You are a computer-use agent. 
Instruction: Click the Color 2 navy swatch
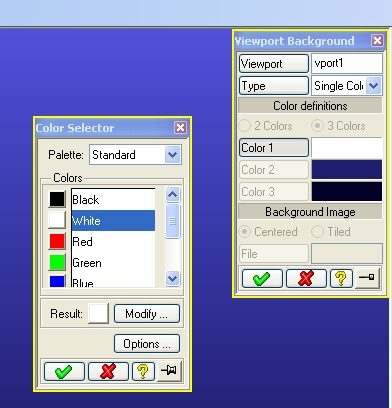[x=347, y=169]
